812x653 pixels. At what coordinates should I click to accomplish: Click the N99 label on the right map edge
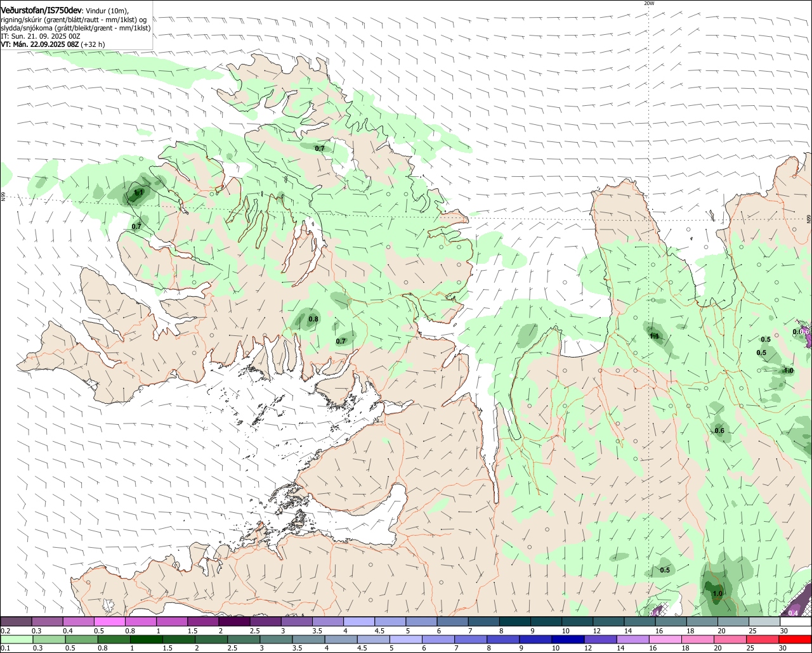(x=809, y=218)
